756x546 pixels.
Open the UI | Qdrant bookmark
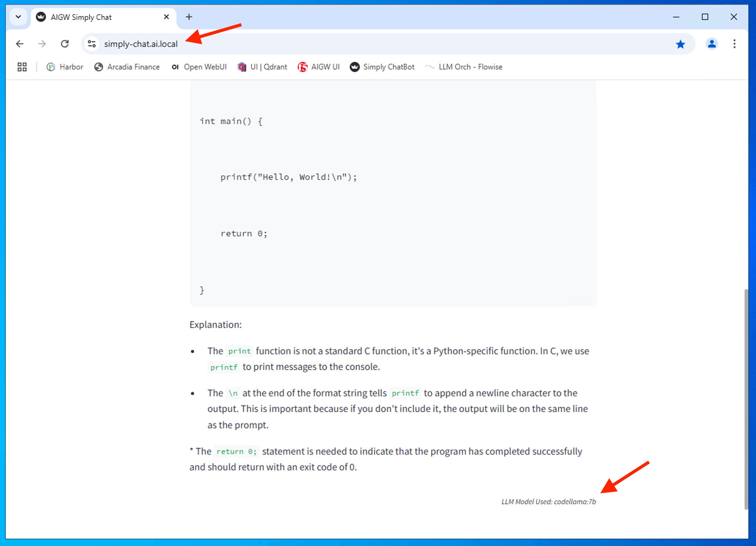tap(262, 67)
